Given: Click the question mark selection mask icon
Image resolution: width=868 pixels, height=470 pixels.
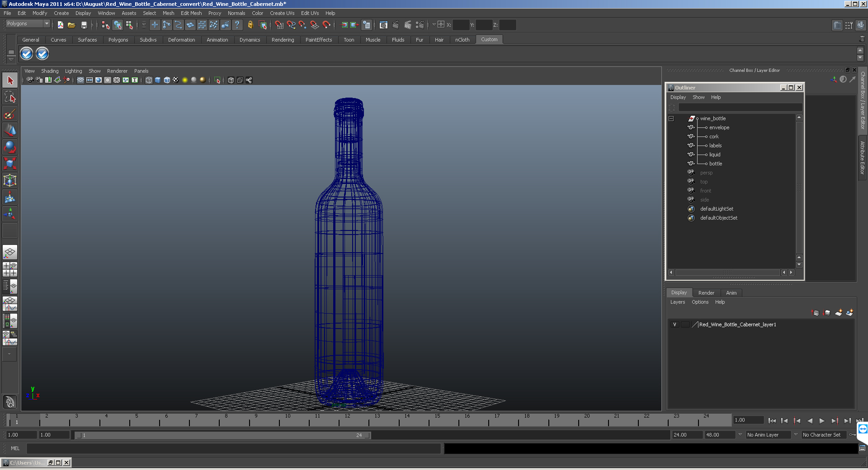Looking at the screenshot, I should 237,25.
